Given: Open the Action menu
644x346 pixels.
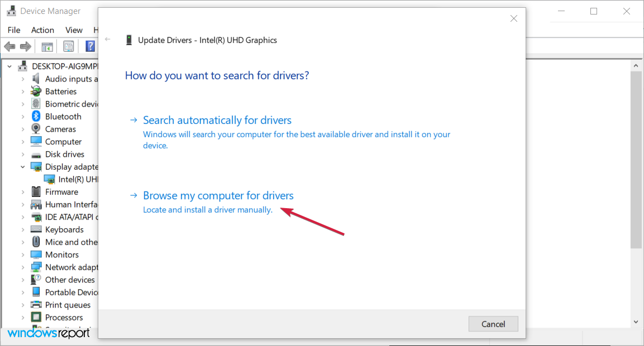Looking at the screenshot, I should pyautogui.click(x=42, y=30).
